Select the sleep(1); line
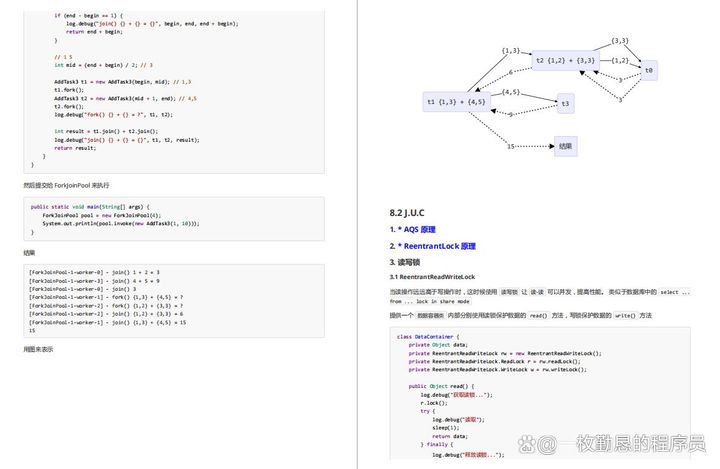 [x=446, y=428]
